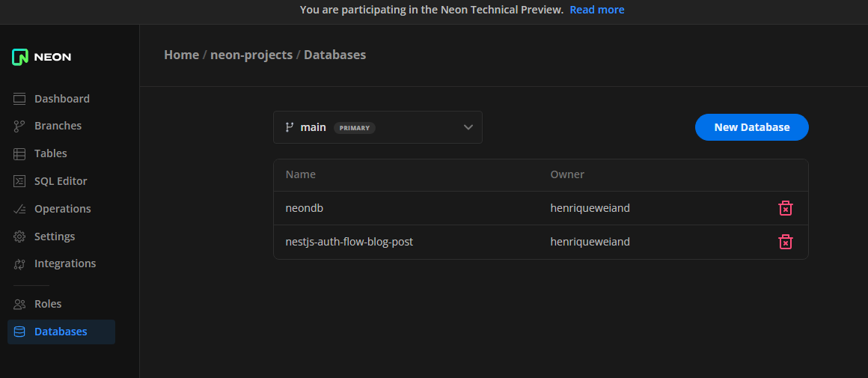
Task: Click the Operations checklist icon
Action: pos(19,209)
